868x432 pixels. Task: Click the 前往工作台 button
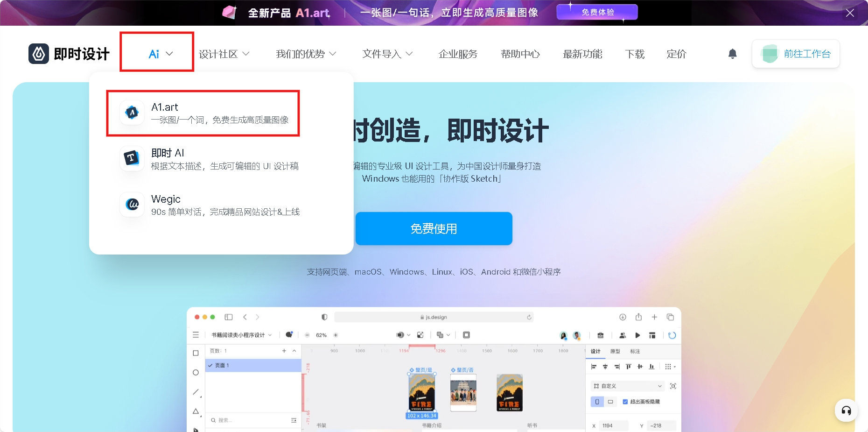click(796, 54)
